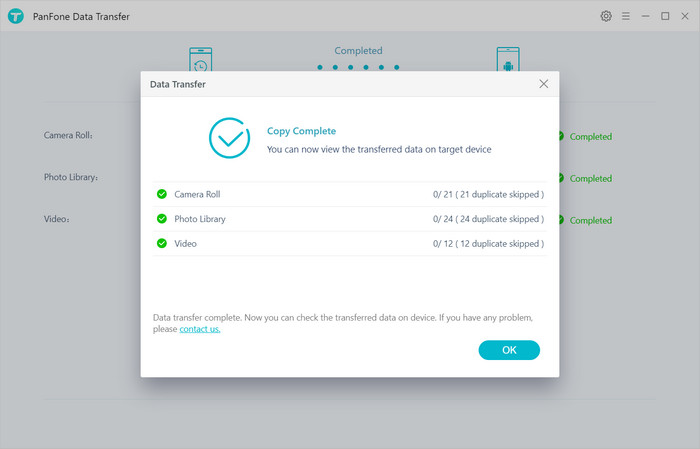Click the green check beside Photo Library

[x=162, y=219]
